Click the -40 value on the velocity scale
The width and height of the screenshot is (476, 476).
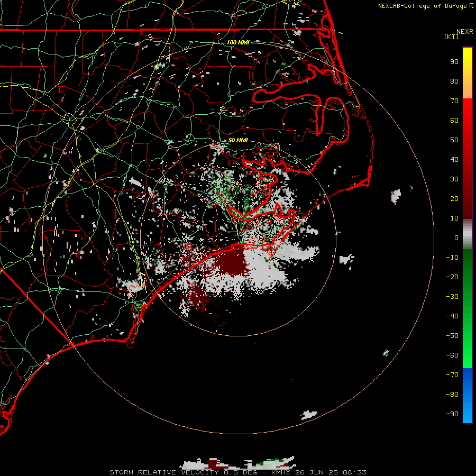coord(452,316)
